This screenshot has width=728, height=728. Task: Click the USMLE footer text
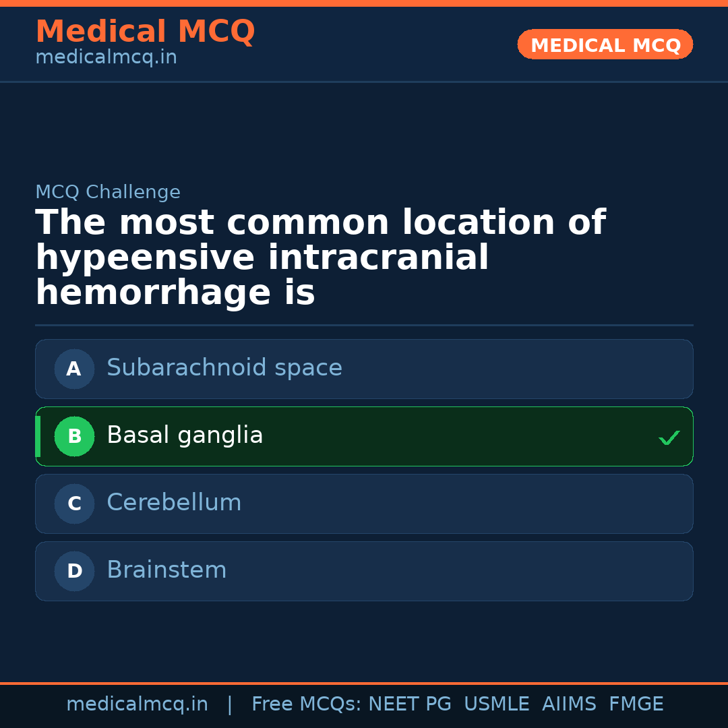[496, 704]
